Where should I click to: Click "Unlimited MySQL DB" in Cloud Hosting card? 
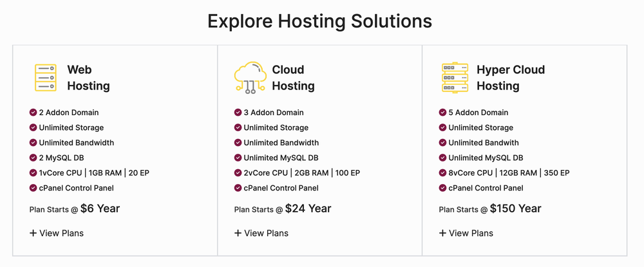[x=281, y=158]
